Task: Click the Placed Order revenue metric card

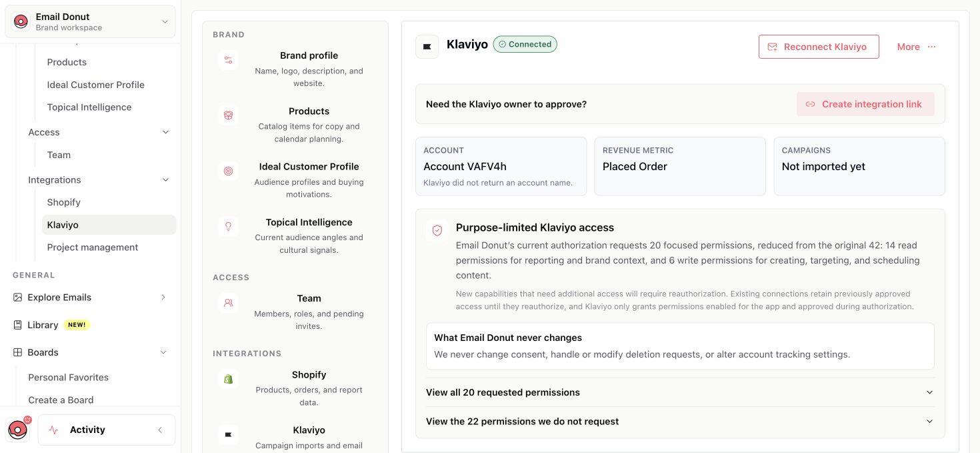Action: [680, 167]
